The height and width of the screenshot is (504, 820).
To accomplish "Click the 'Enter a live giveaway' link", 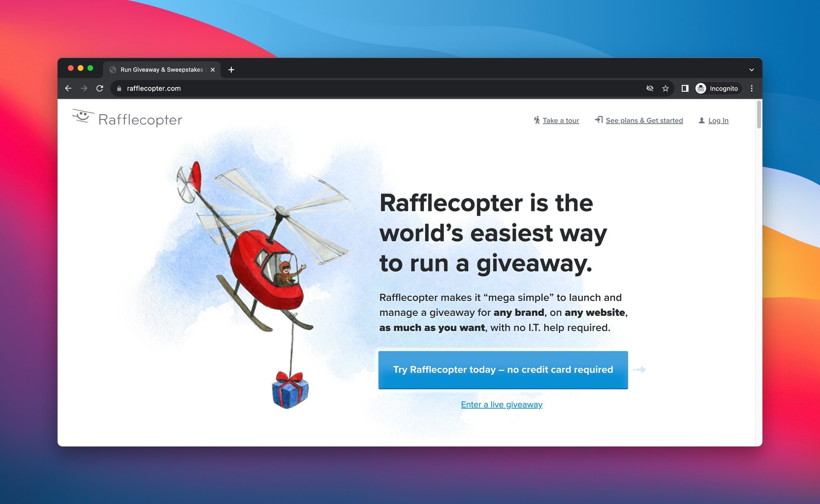I will [501, 404].
